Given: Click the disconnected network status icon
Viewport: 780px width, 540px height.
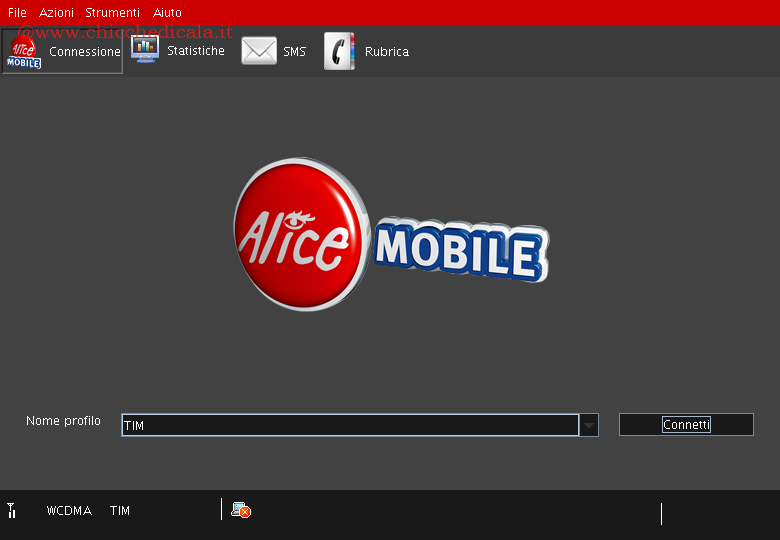Looking at the screenshot, I should (240, 510).
